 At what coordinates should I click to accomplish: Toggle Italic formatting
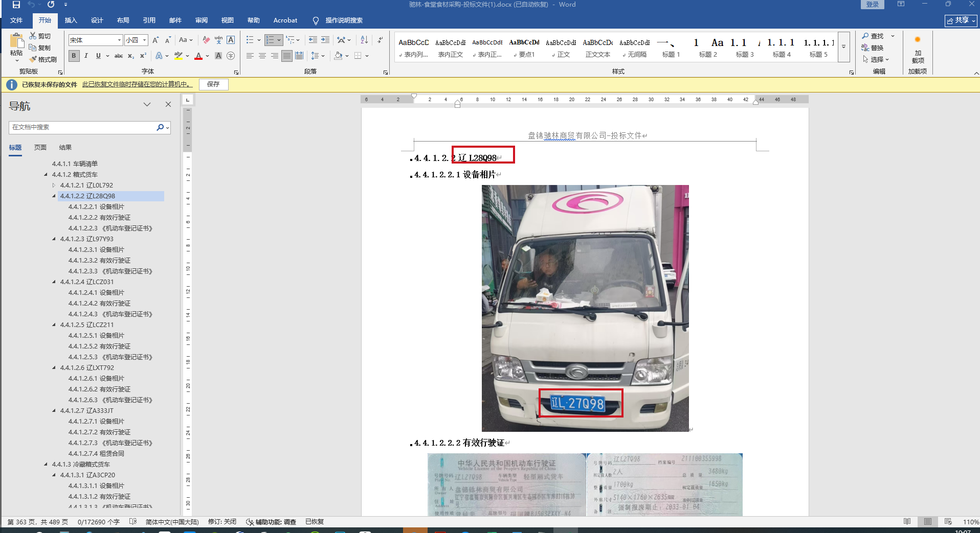pos(86,56)
